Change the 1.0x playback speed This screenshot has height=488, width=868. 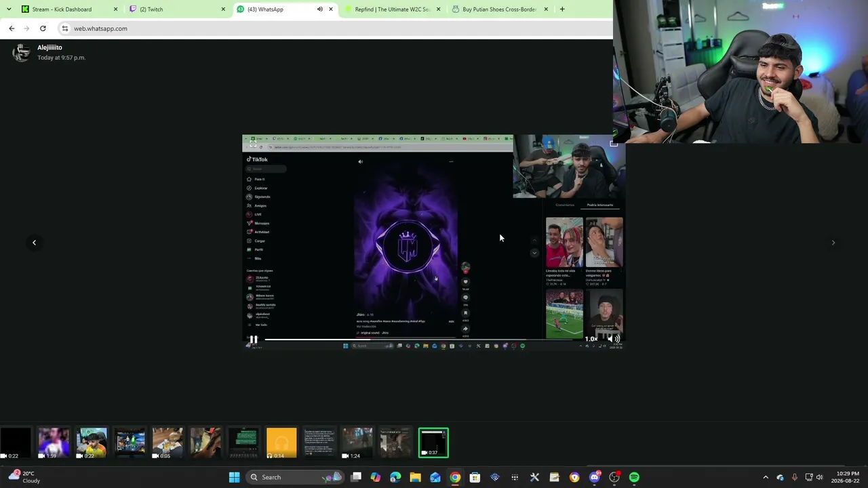tap(591, 339)
